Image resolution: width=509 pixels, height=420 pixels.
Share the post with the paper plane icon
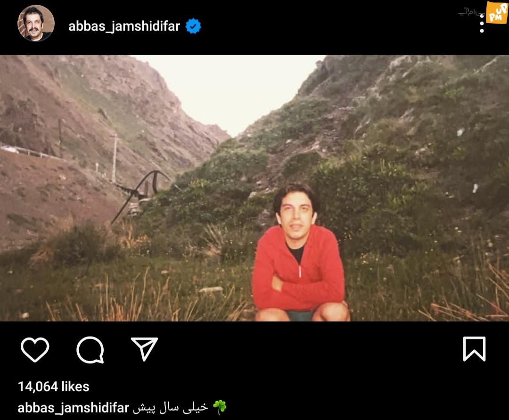[x=145, y=349]
